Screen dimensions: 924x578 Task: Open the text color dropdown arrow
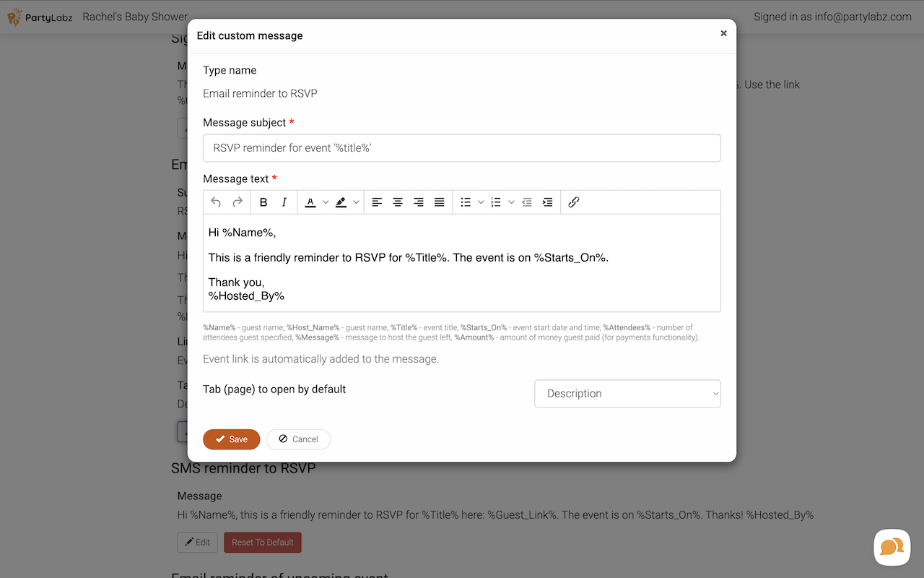[326, 202]
